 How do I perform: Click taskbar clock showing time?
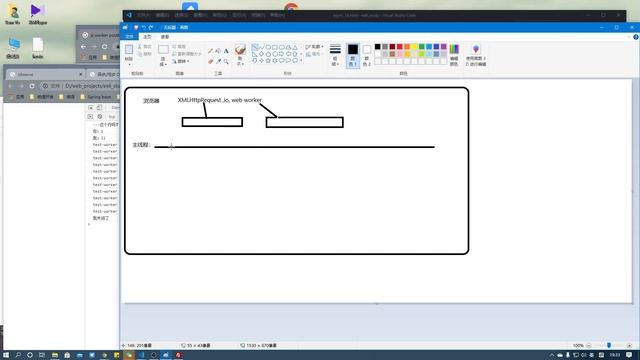coord(615,355)
